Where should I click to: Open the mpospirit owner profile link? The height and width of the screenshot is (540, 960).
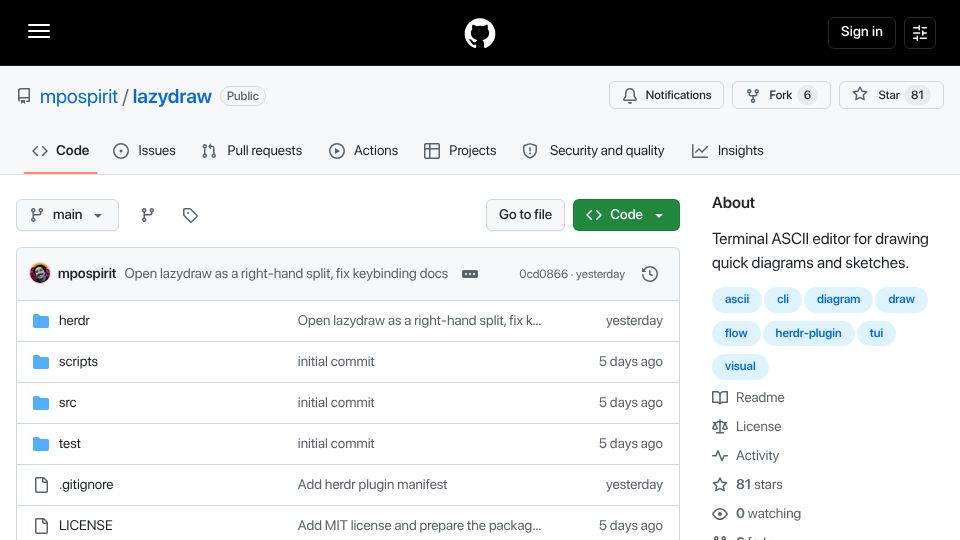78,96
